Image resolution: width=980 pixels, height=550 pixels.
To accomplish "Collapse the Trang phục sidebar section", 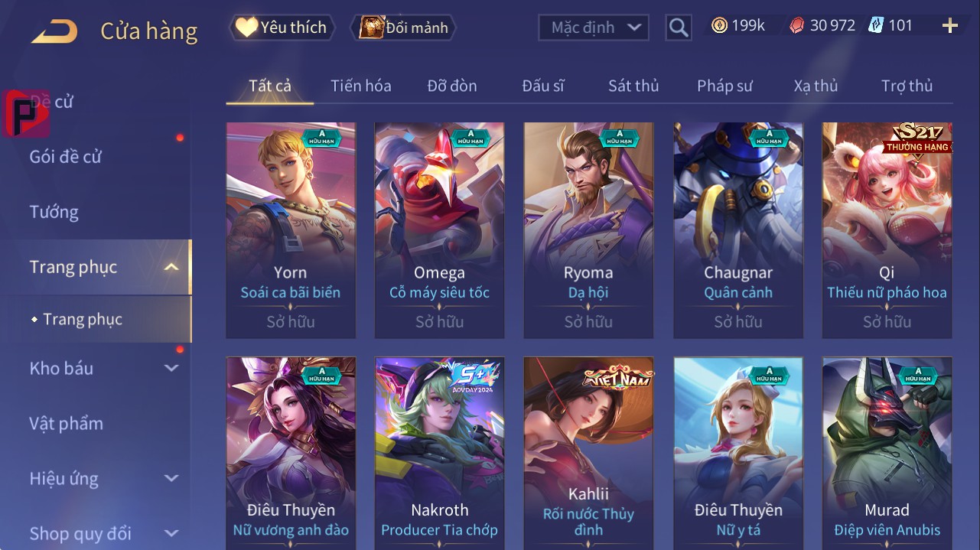I will pos(171,267).
